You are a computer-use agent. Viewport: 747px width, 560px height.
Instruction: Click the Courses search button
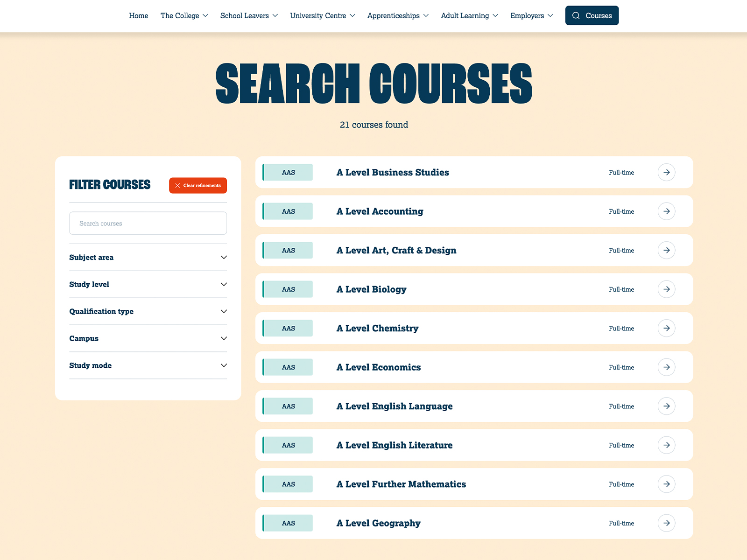point(592,16)
